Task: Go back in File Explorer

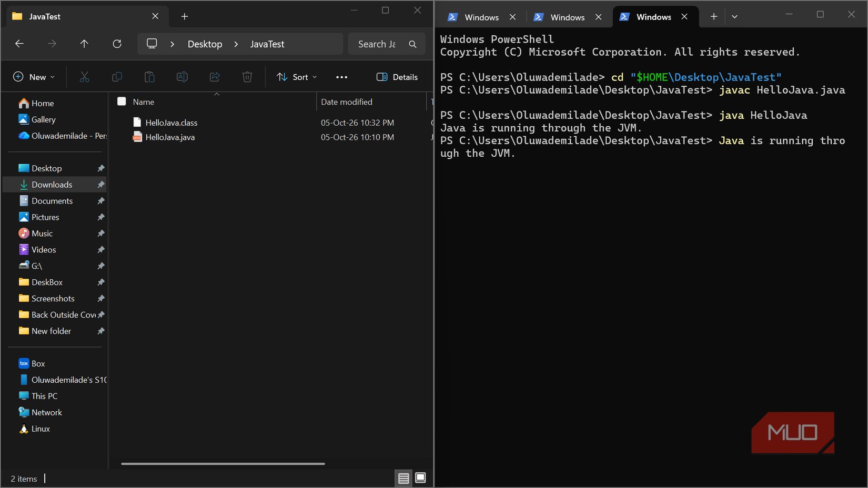Action: (19, 44)
